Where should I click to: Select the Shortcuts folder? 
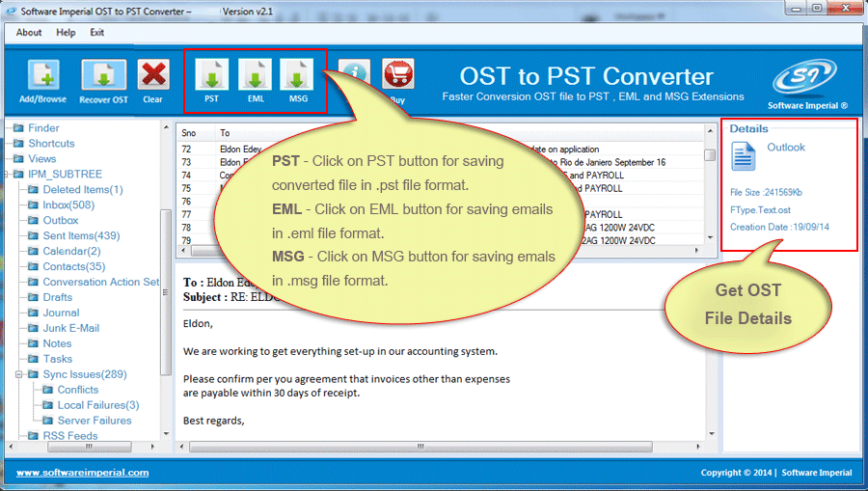tap(51, 144)
